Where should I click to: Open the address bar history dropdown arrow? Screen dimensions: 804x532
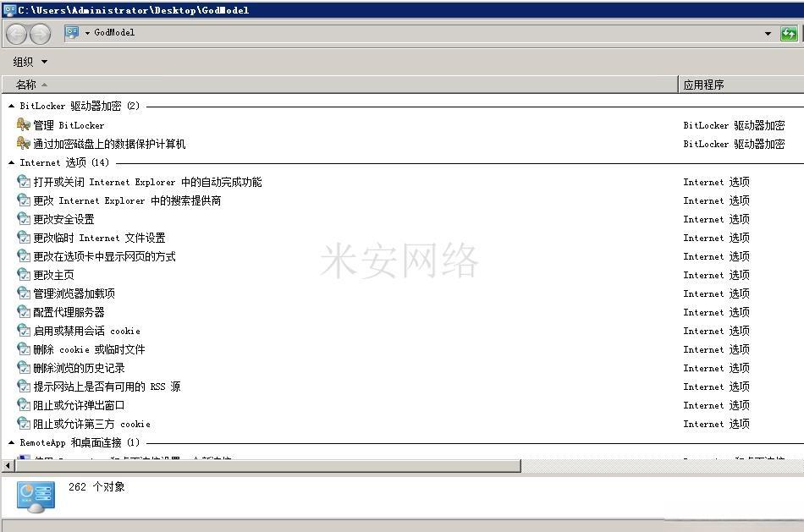click(768, 34)
